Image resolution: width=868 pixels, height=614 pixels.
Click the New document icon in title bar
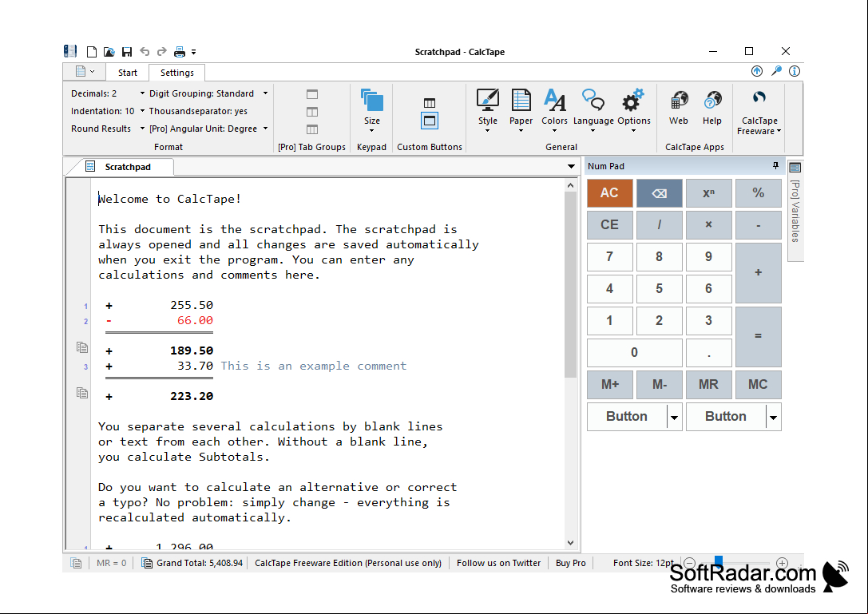92,52
